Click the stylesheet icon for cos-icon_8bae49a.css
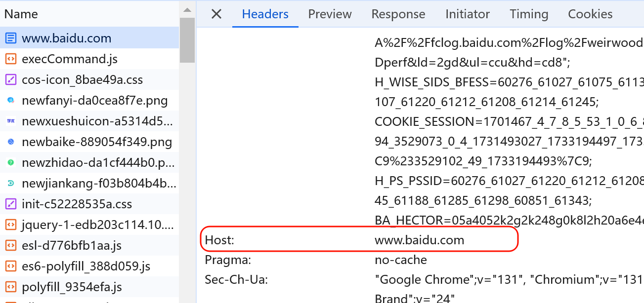The image size is (644, 303). (10, 80)
